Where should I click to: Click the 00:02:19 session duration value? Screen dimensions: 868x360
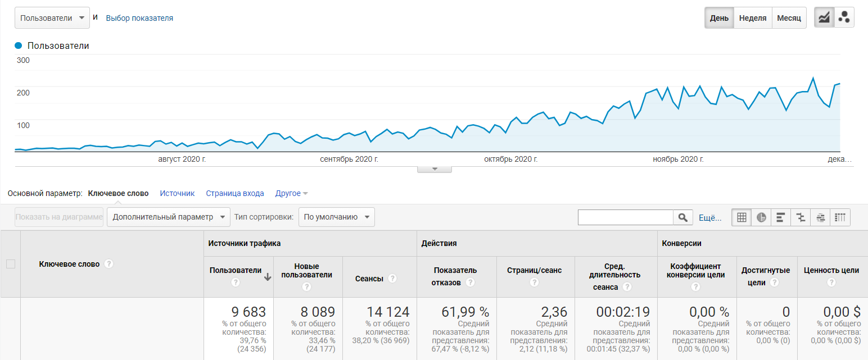[x=623, y=312]
